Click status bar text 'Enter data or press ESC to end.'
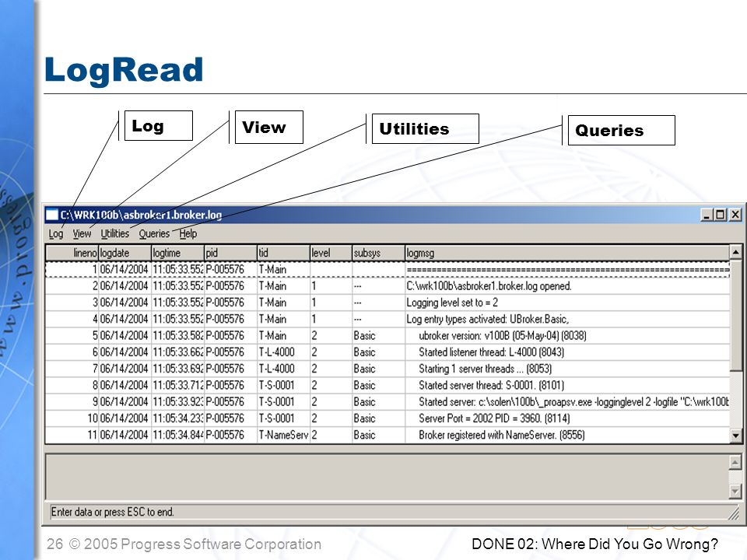Image resolution: width=747 pixels, height=560 pixels. pos(112,513)
